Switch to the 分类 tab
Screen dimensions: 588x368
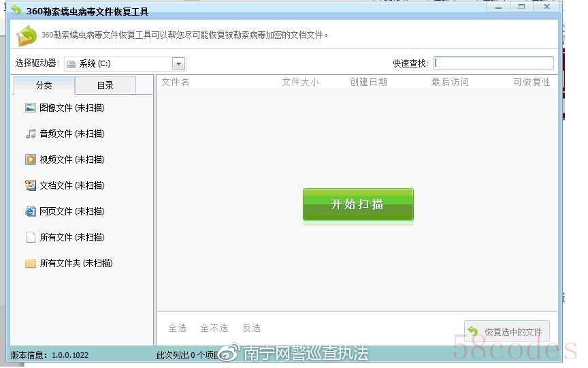[x=44, y=85]
